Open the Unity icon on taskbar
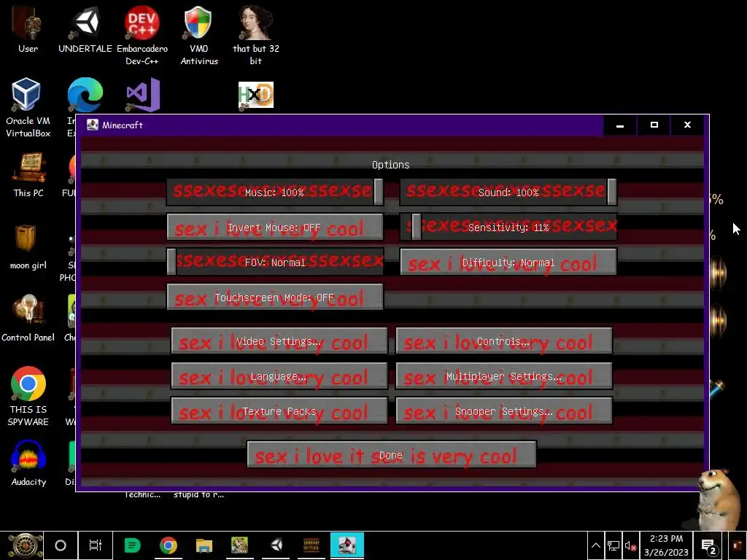This screenshot has height=560, width=747. pos(276,545)
